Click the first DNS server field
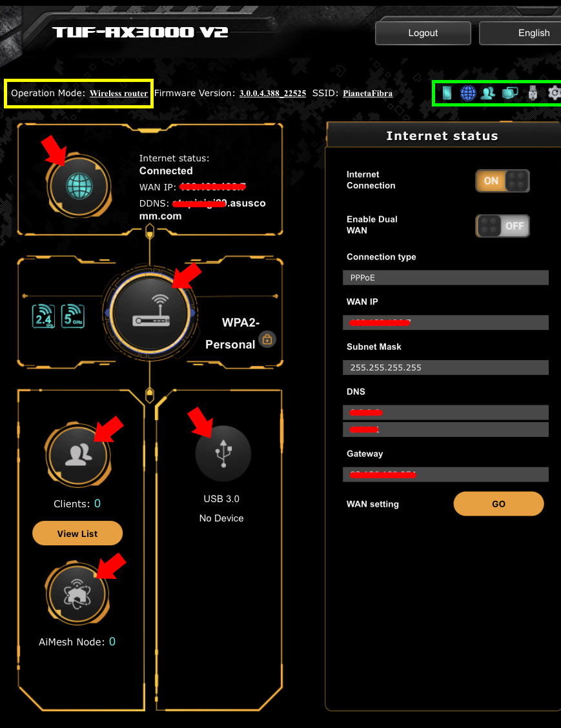Viewport: 561px width, 728px height. coord(446,412)
